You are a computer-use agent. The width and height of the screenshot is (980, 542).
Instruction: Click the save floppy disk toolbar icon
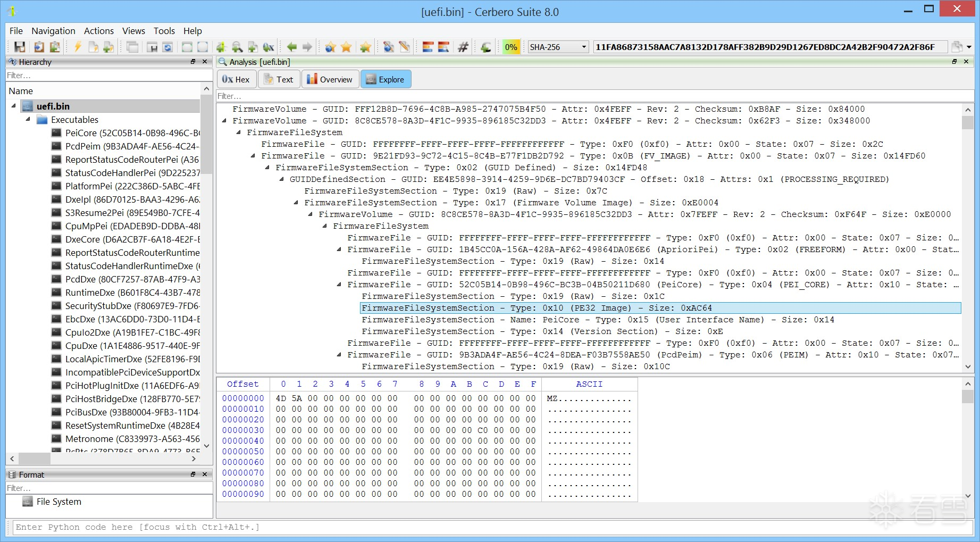pyautogui.click(x=20, y=47)
